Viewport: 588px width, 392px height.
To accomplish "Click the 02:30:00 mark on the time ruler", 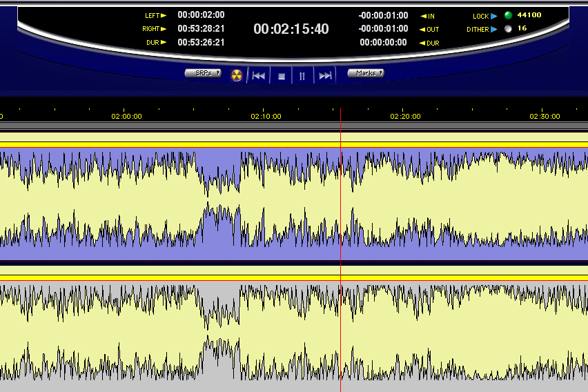I will (x=545, y=116).
